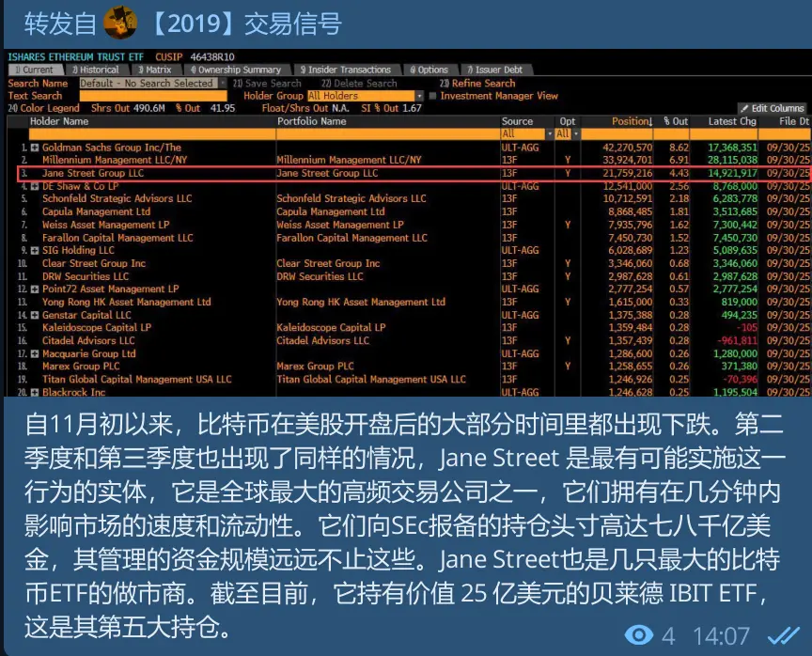Click the ISHARES ETHEREUM TRUST ETF title

pyautogui.click(x=75, y=57)
